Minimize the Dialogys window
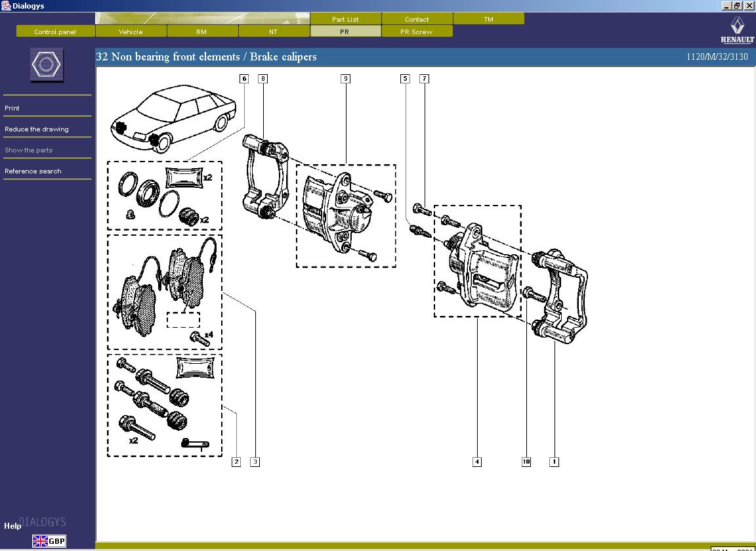This screenshot has width=756, height=551. (x=726, y=6)
